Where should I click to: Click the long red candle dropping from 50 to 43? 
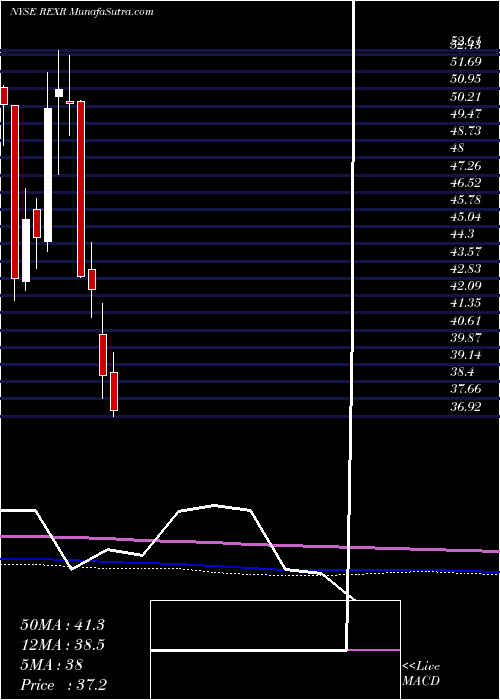pyautogui.click(x=81, y=189)
